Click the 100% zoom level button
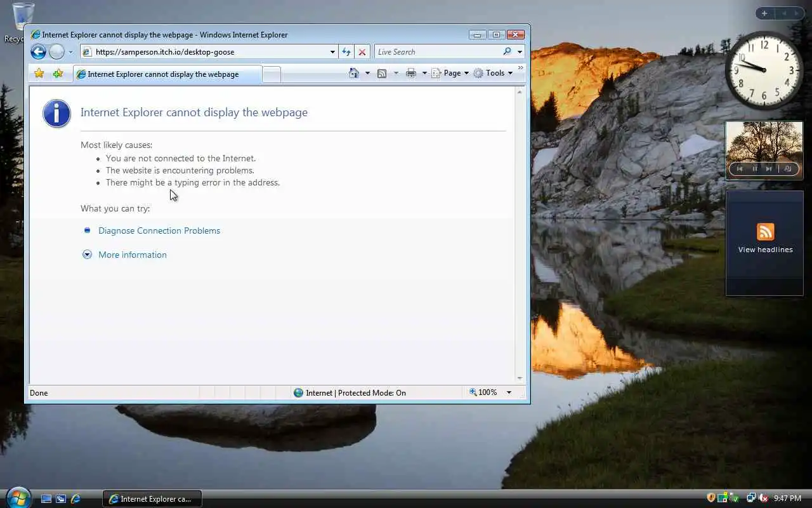 tap(483, 392)
